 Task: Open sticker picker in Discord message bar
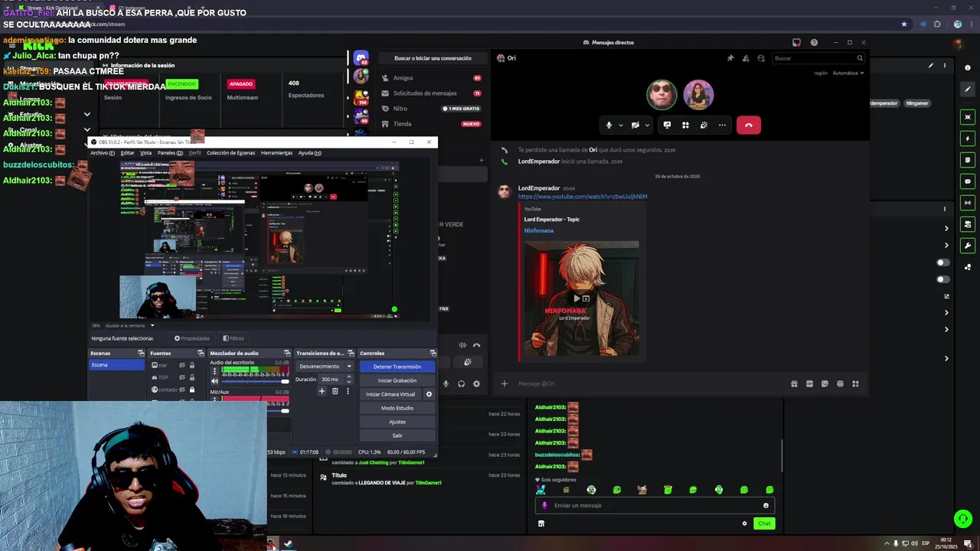point(825,383)
